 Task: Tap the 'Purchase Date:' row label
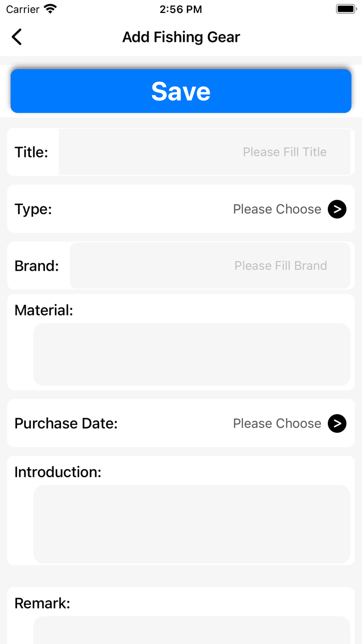pos(66,423)
